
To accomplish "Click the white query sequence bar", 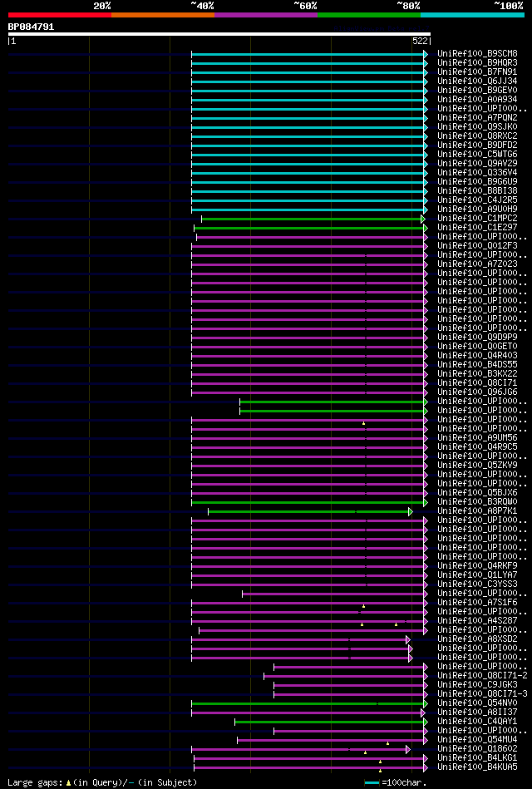I will [x=219, y=34].
